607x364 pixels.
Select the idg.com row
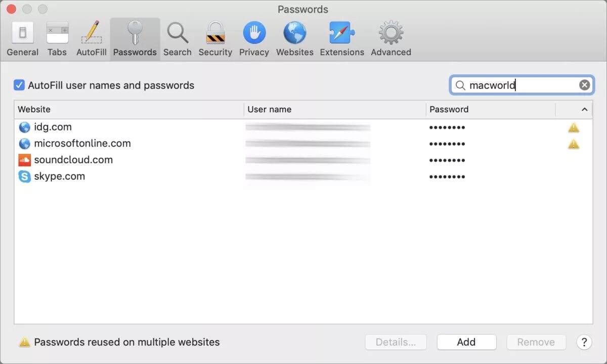303,127
